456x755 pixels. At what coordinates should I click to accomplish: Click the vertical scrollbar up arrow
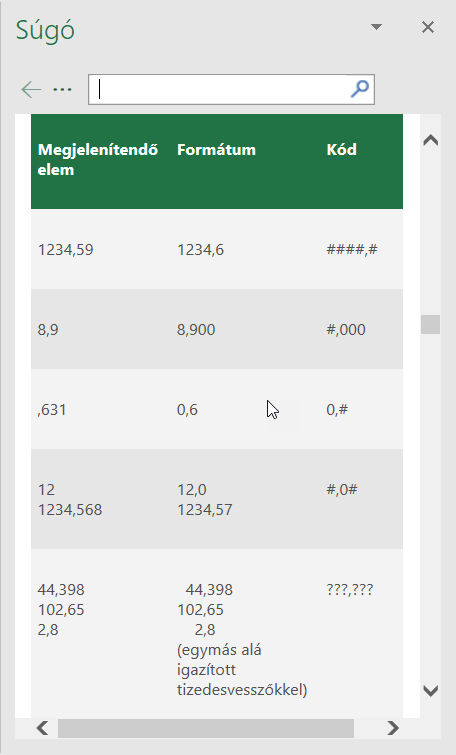point(430,141)
